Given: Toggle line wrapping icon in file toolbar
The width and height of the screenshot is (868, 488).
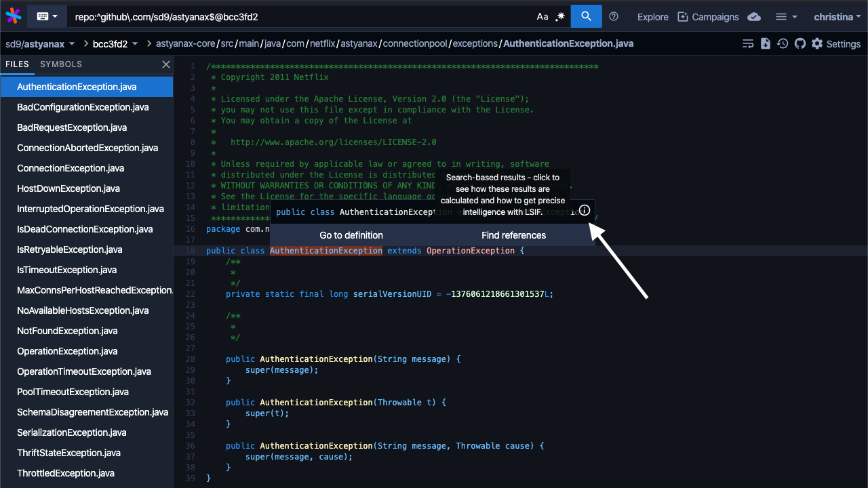Looking at the screenshot, I should pyautogui.click(x=748, y=43).
